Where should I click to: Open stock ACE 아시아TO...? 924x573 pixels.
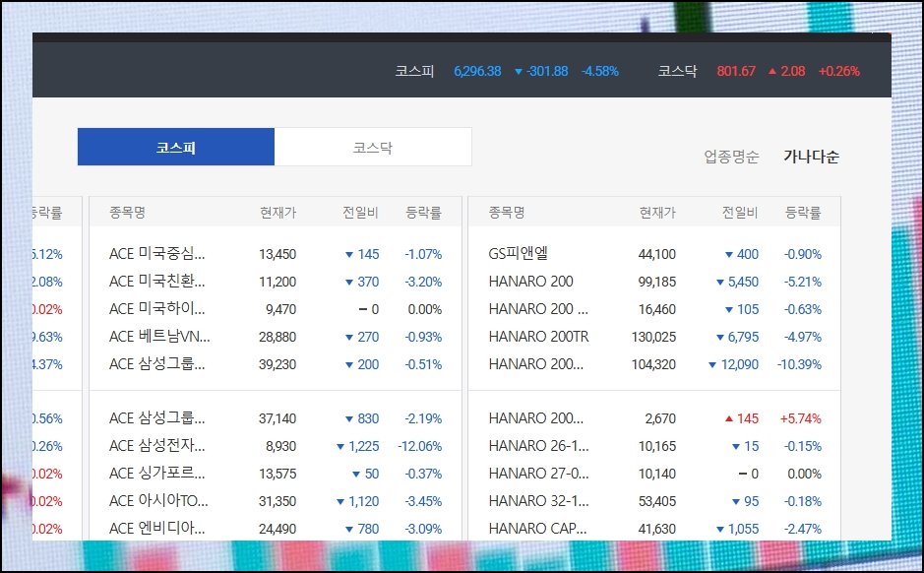[158, 501]
